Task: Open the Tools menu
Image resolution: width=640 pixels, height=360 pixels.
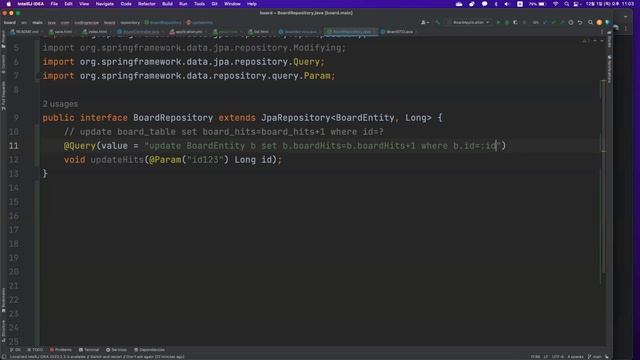Action: coord(199,4)
